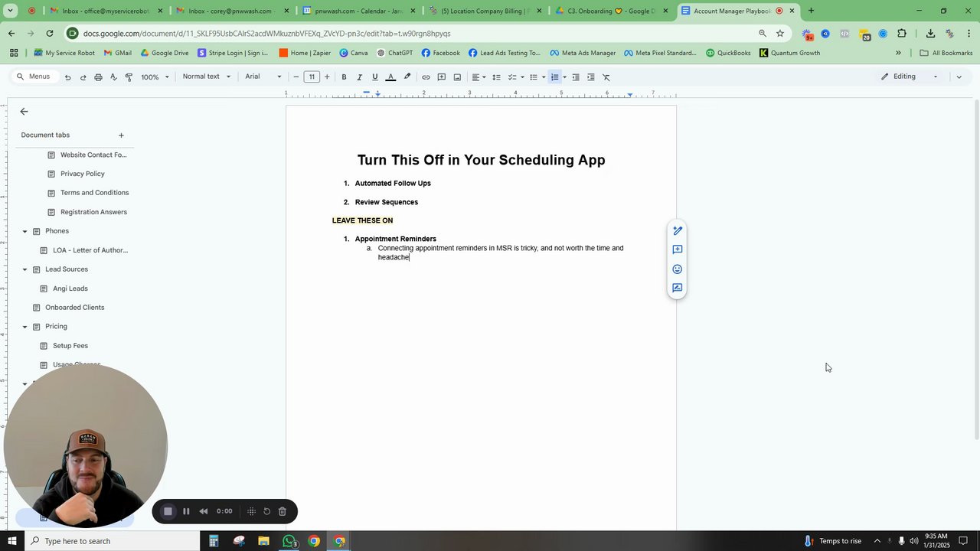Open the QuickBooks bookmark

click(728, 53)
